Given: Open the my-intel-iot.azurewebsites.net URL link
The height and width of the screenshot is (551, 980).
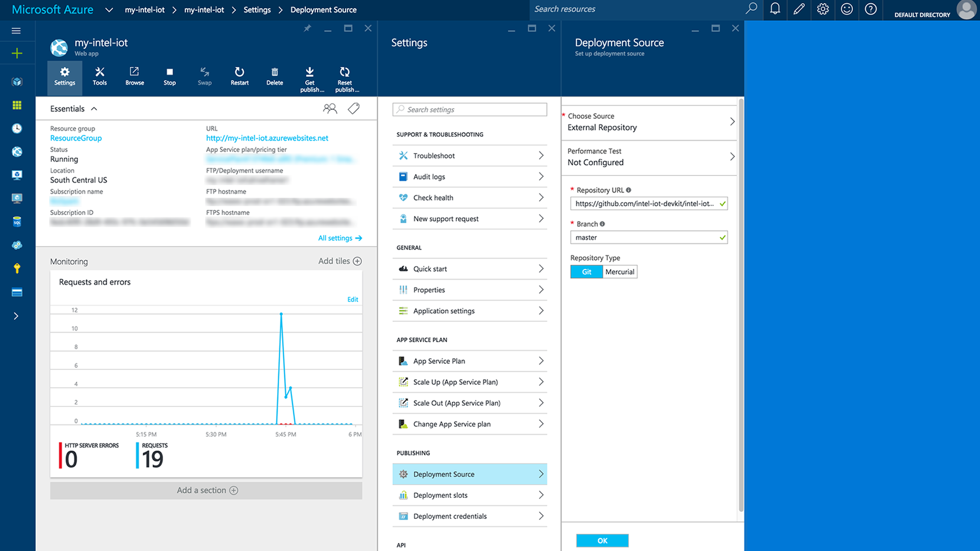Looking at the screenshot, I should pyautogui.click(x=267, y=138).
